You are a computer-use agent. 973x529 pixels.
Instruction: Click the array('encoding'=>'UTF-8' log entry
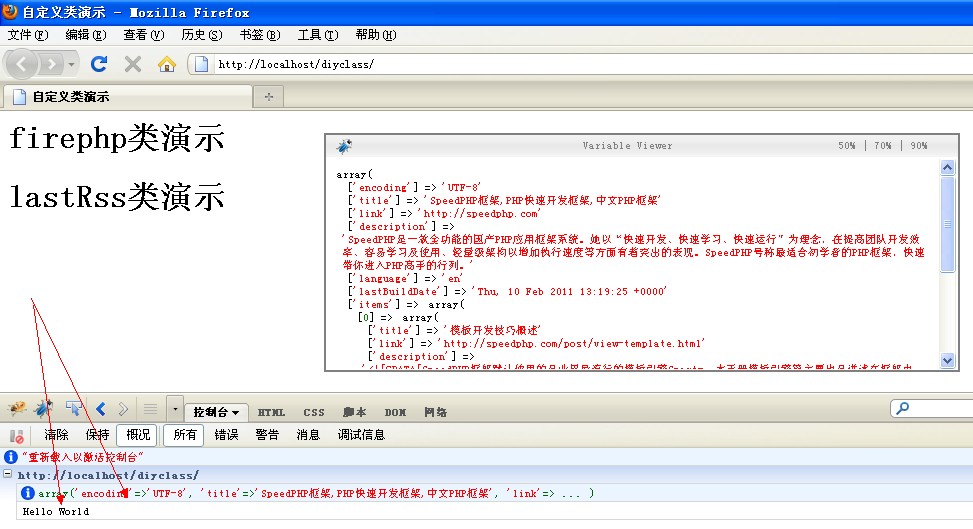click(x=316, y=493)
